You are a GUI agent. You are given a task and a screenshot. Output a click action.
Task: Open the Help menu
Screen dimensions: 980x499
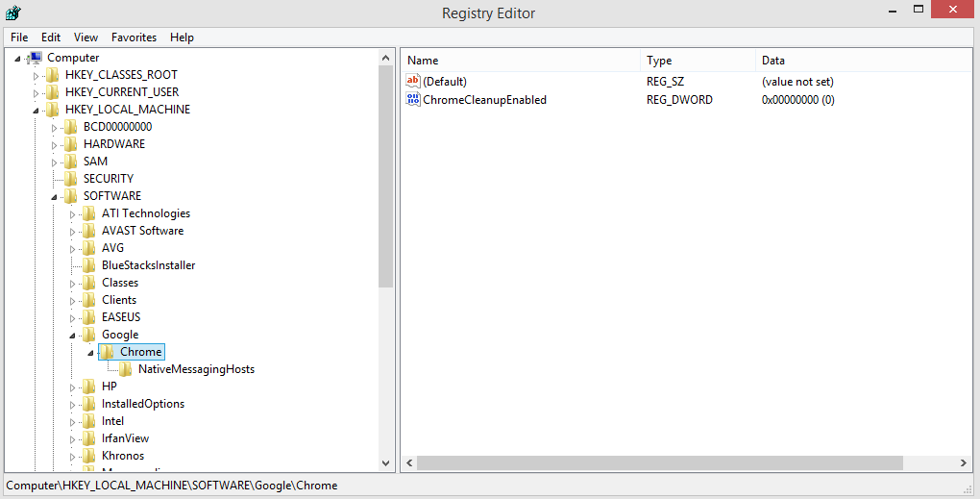pos(182,37)
